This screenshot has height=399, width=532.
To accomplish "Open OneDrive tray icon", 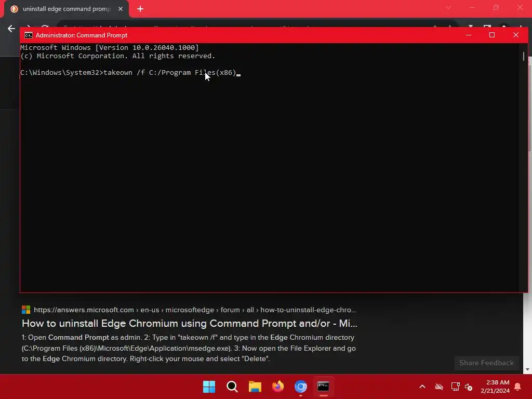I will tap(439, 387).
